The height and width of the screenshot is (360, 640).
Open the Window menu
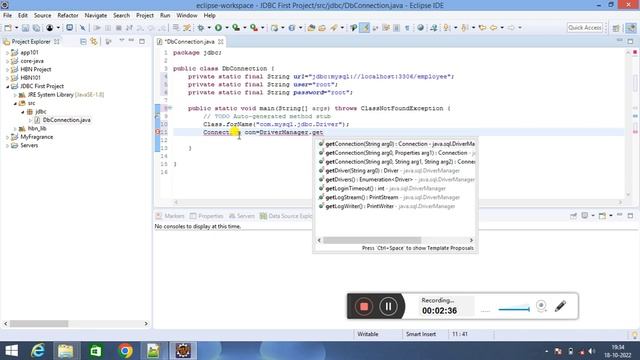click(x=187, y=15)
